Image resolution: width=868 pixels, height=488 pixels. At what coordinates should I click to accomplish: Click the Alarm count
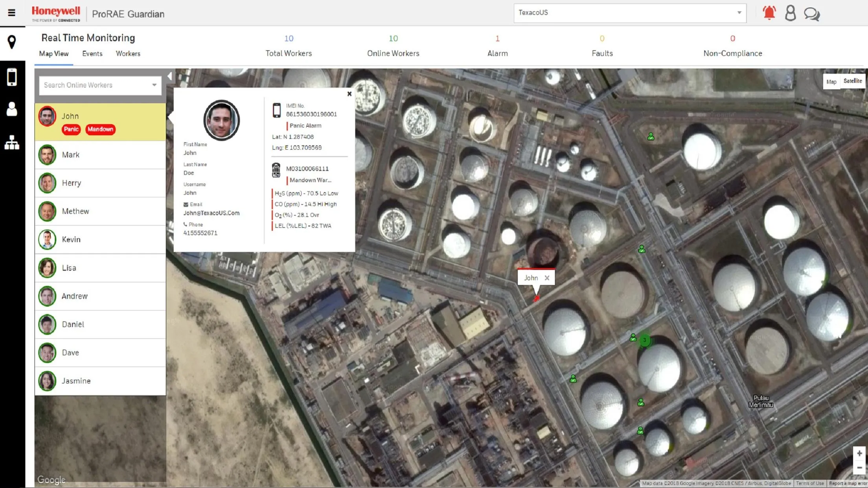(x=497, y=39)
